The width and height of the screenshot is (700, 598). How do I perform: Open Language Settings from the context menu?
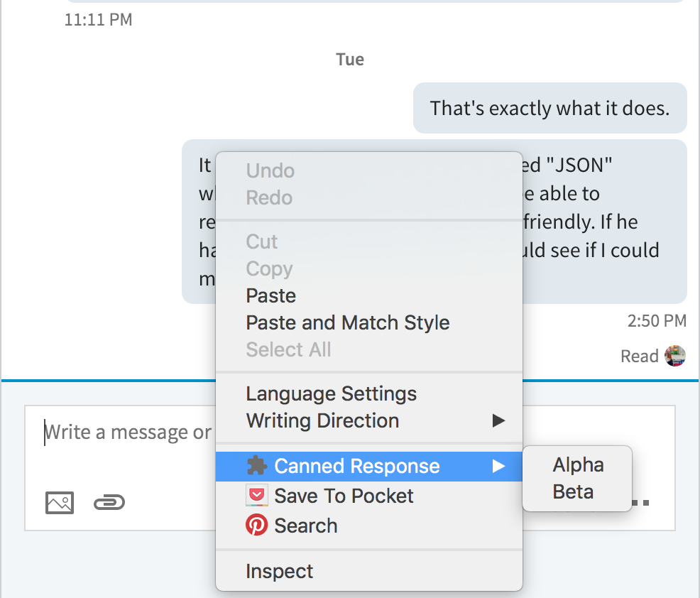[331, 393]
